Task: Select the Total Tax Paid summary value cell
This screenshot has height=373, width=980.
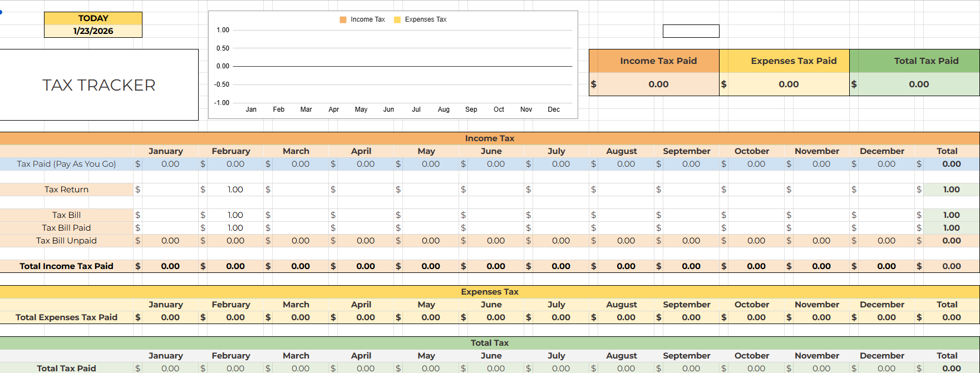Action: 918,84
